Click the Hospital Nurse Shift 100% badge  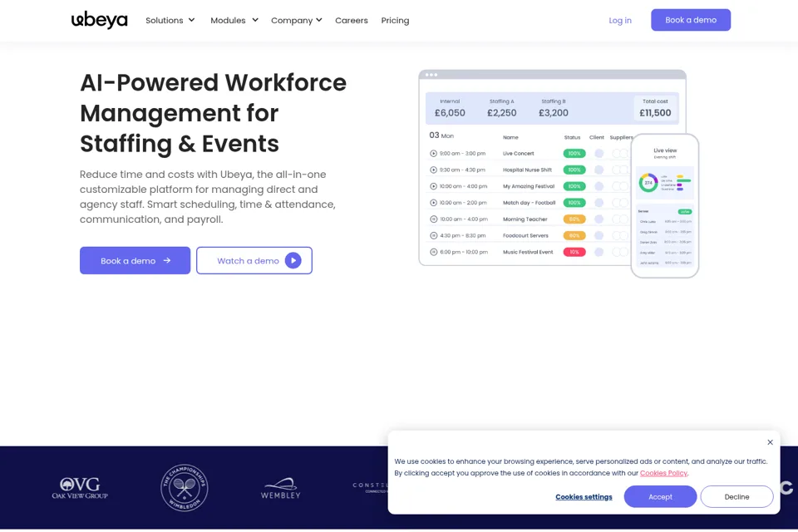point(574,170)
